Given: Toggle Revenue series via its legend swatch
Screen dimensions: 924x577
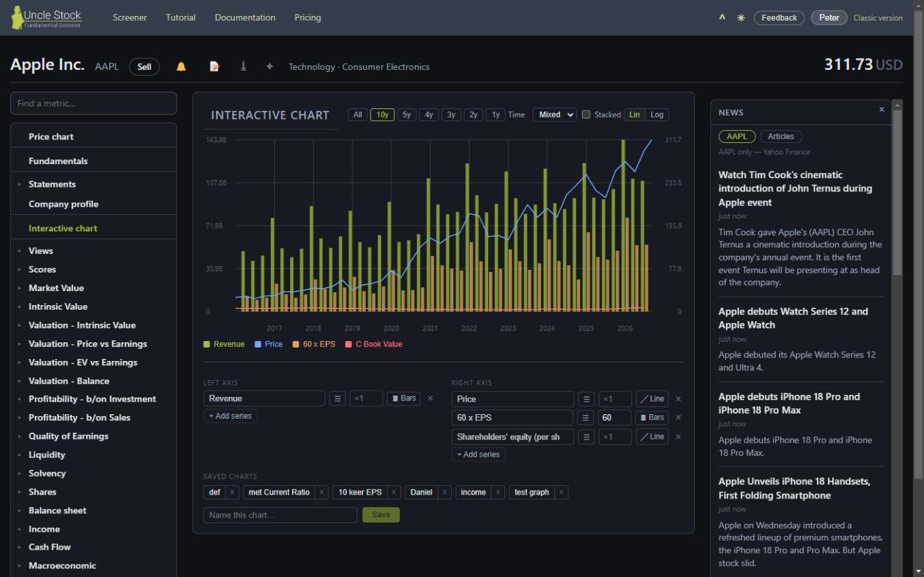Looking at the screenshot, I should coord(207,344).
